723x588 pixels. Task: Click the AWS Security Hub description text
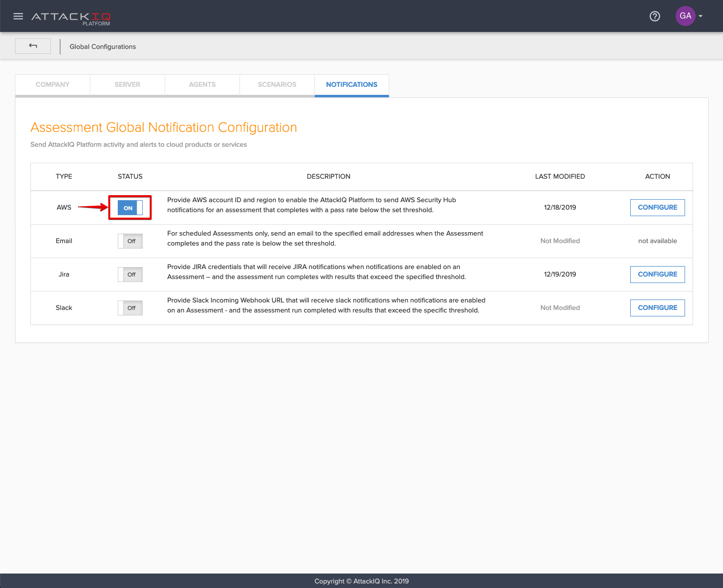[x=311, y=205]
